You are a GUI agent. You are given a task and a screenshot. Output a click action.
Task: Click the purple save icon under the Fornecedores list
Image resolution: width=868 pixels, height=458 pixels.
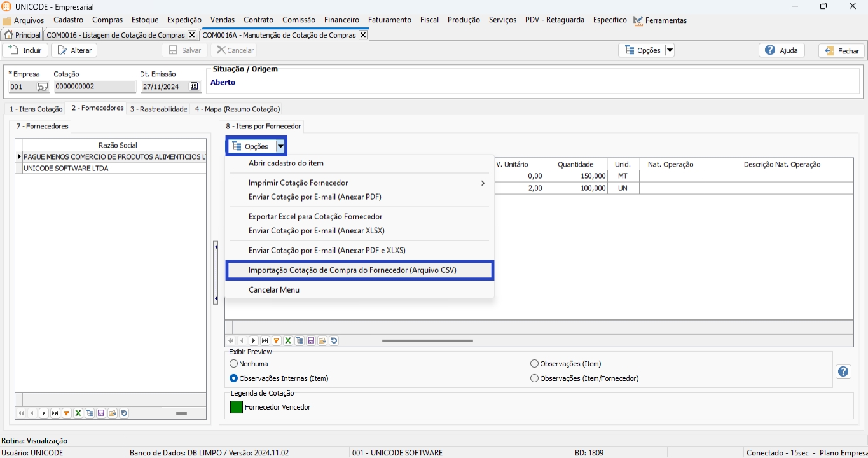(101, 413)
